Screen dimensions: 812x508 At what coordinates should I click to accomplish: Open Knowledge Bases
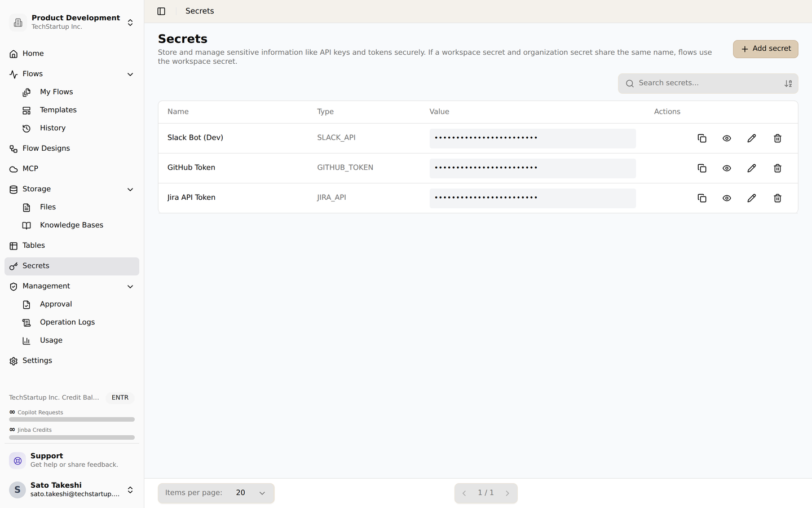click(x=78, y=225)
